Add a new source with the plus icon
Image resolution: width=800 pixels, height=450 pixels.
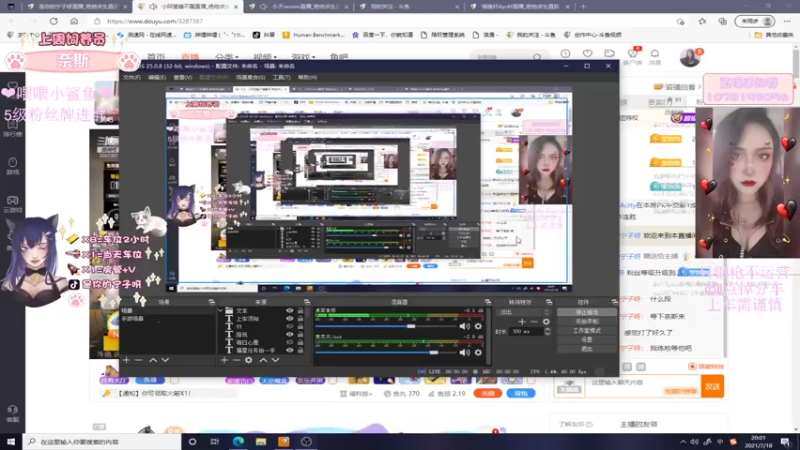(x=224, y=360)
